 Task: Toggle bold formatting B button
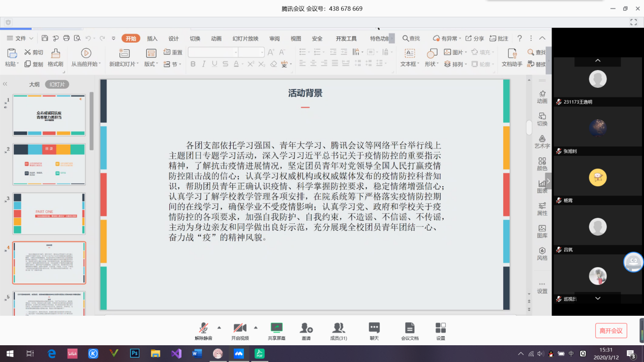[193, 64]
